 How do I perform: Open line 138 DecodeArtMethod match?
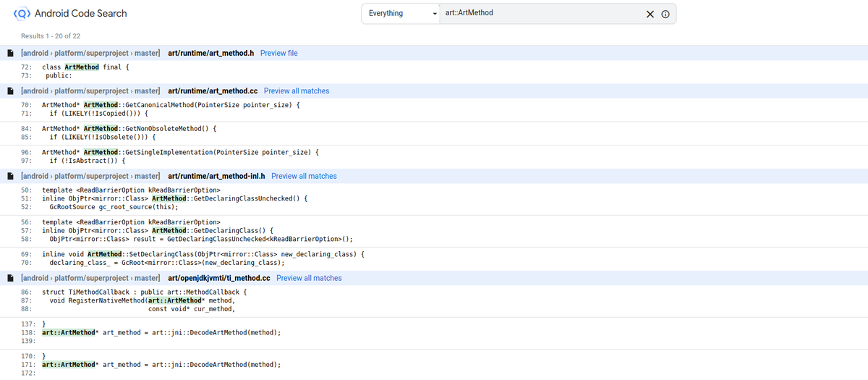coord(161,332)
